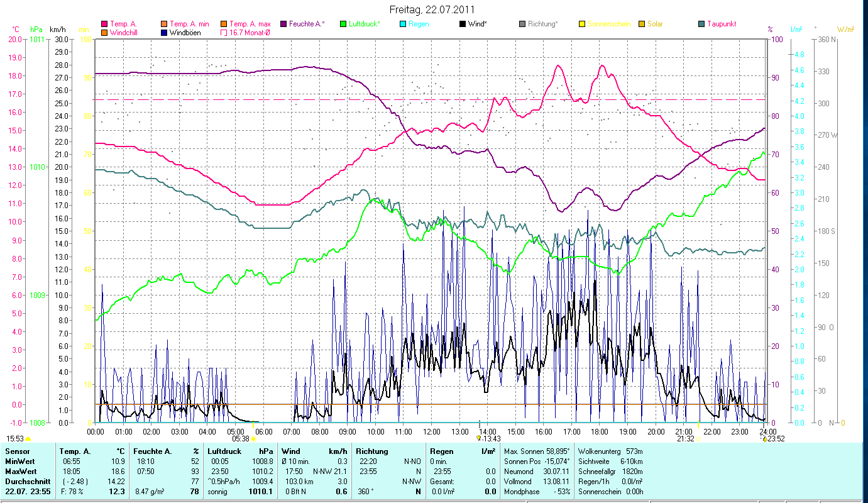Click the green Luftdruck* legend square
868x503 pixels.
343,24
